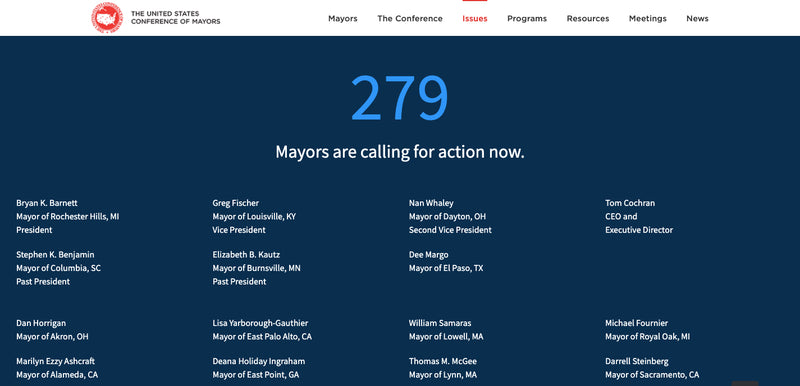Click 'Mayor of Columbia, SC'

click(x=58, y=268)
